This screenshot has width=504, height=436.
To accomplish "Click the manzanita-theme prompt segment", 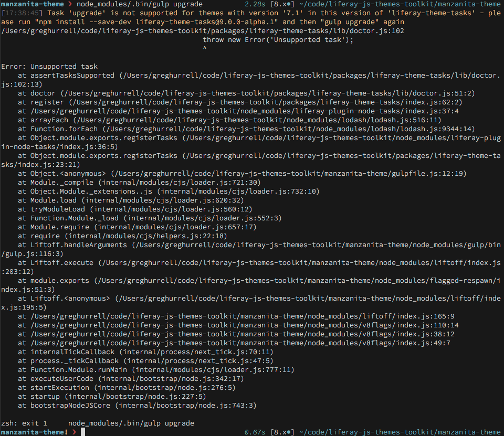I will click(31, 4).
